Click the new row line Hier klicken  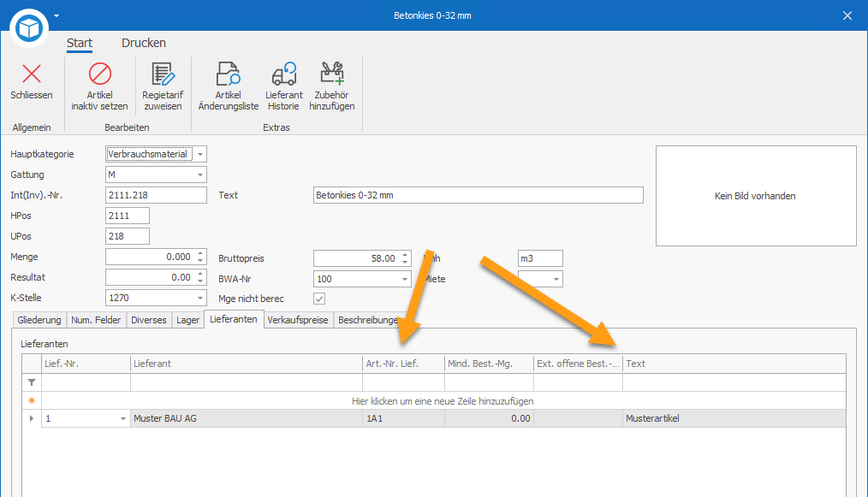coord(443,400)
